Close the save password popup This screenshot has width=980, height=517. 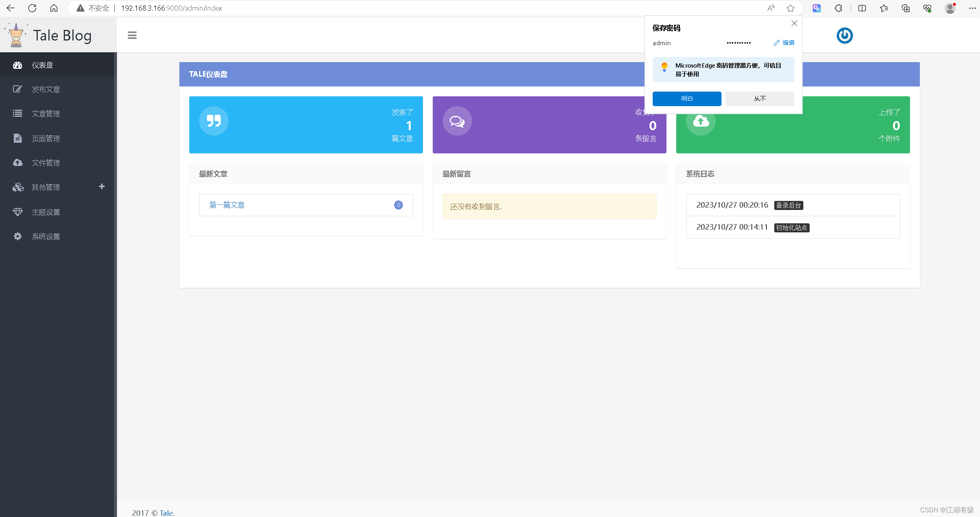coord(794,23)
